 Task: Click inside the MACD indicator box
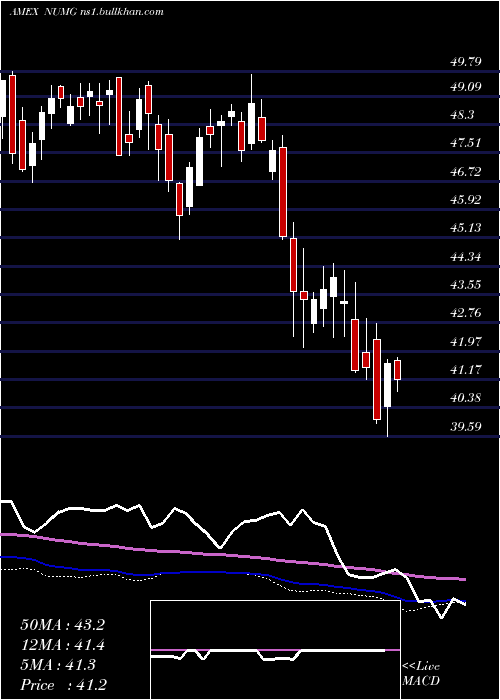click(x=275, y=650)
